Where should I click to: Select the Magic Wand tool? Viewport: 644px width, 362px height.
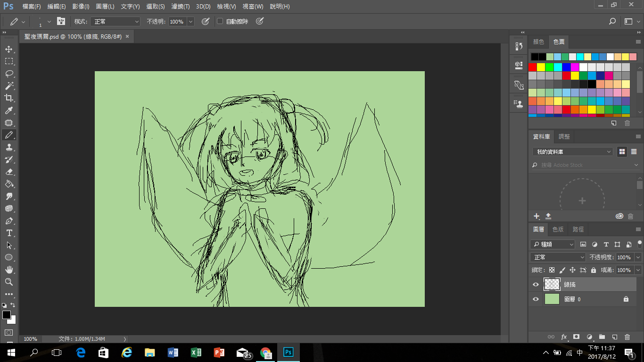click(8, 86)
